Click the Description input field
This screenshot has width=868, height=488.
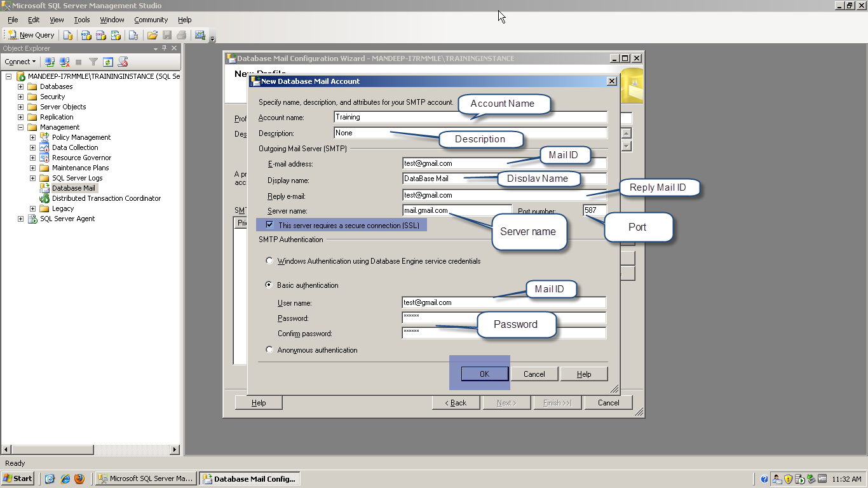point(470,133)
